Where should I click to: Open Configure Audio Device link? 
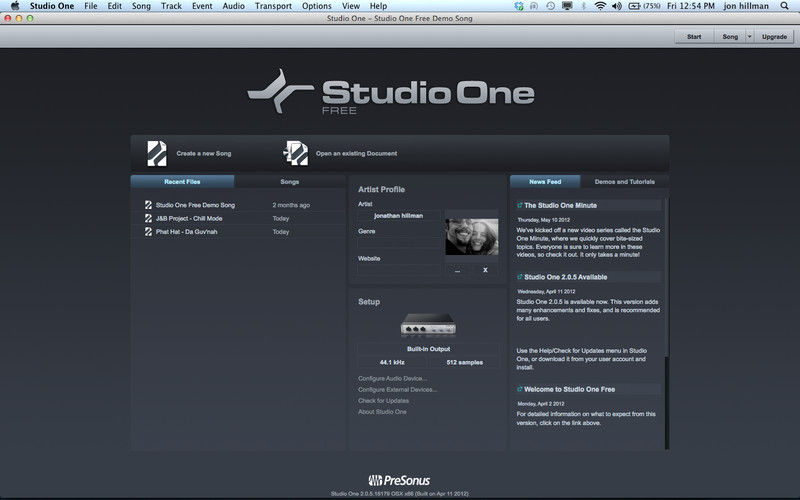tap(392, 379)
